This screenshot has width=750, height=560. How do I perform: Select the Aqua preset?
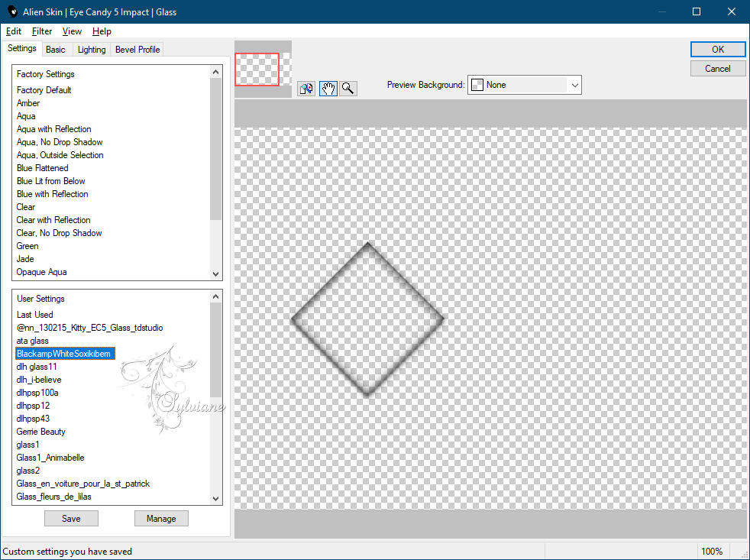(x=26, y=116)
